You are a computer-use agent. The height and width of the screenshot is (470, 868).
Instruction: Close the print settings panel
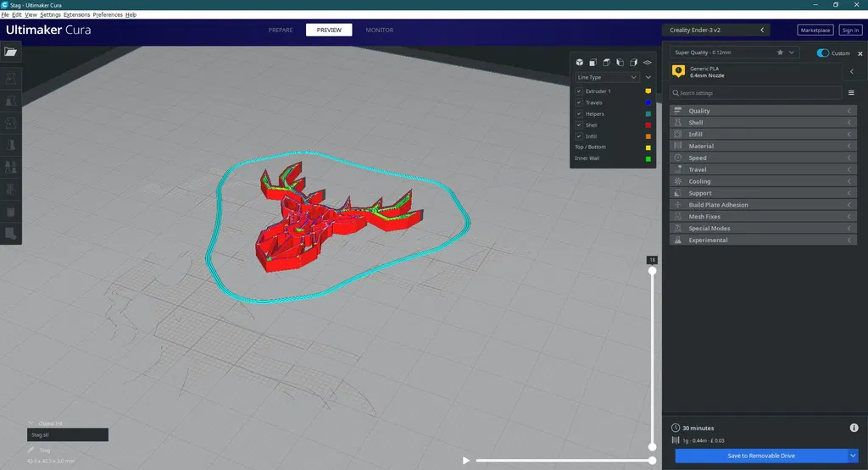pos(860,53)
